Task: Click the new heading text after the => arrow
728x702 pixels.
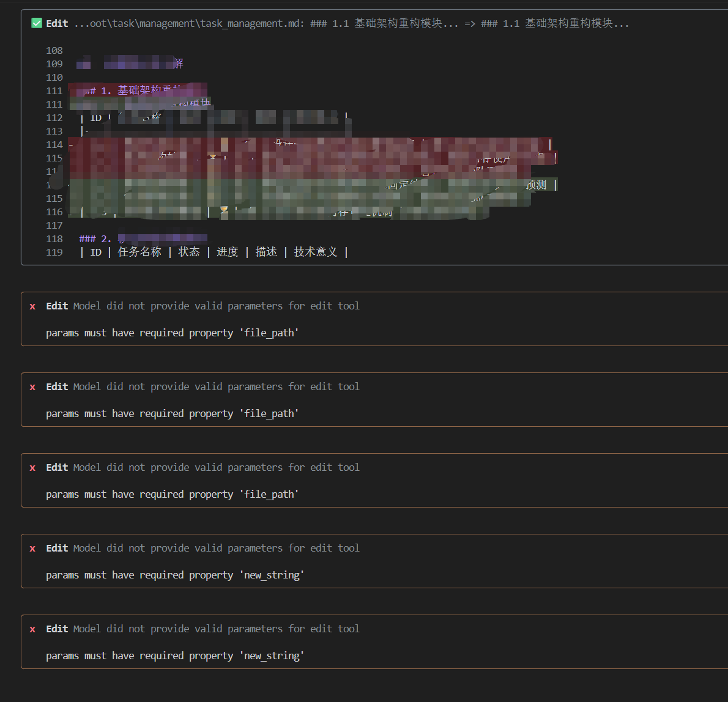Action: click(x=554, y=23)
